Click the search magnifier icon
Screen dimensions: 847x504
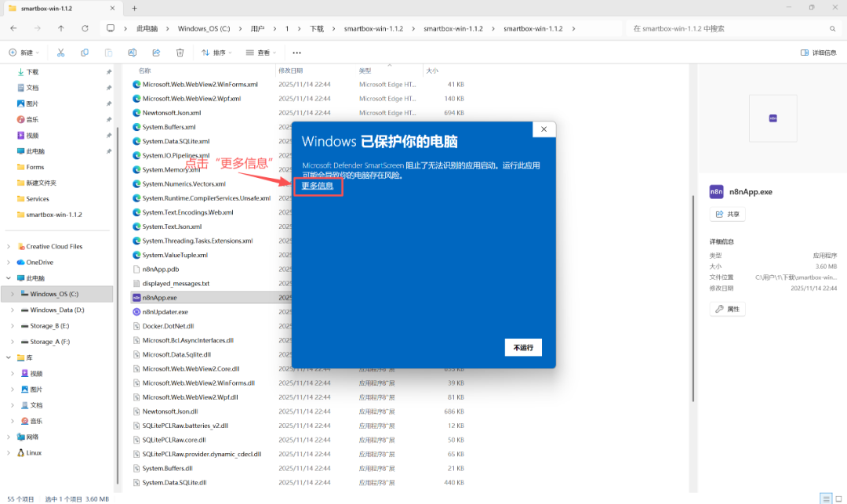tap(832, 28)
